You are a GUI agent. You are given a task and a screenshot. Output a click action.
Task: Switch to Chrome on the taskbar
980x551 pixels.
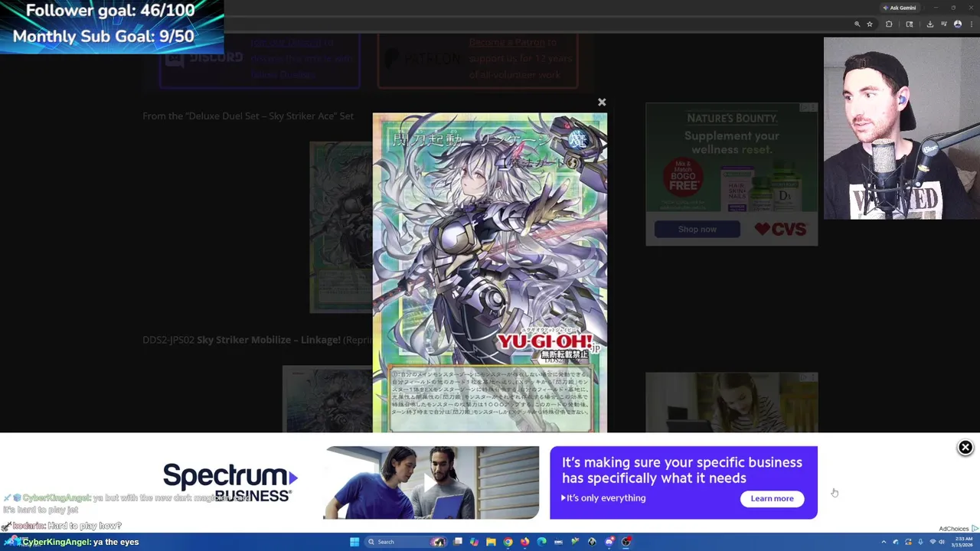508,542
